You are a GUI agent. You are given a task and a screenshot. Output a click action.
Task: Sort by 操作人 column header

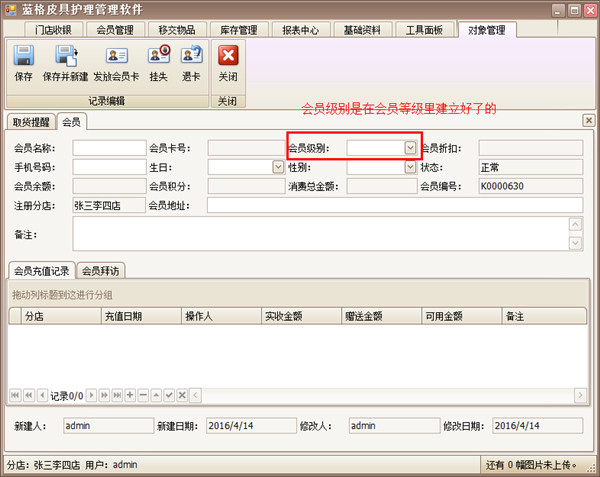click(221, 316)
